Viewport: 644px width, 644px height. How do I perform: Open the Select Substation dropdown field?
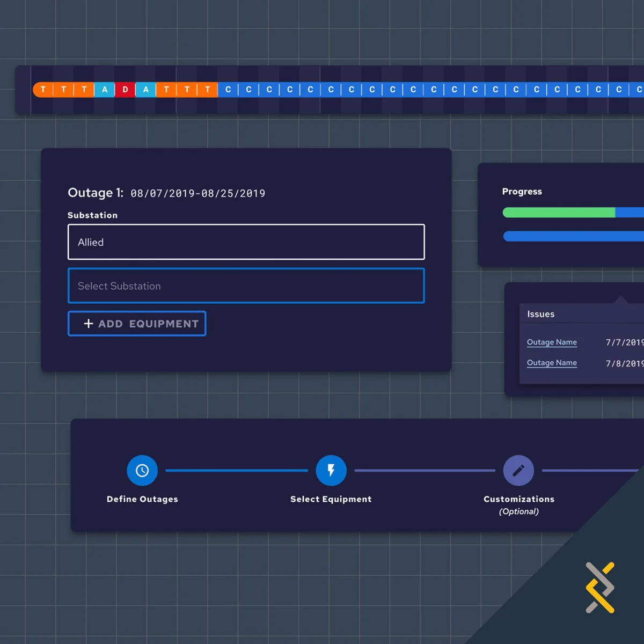246,286
